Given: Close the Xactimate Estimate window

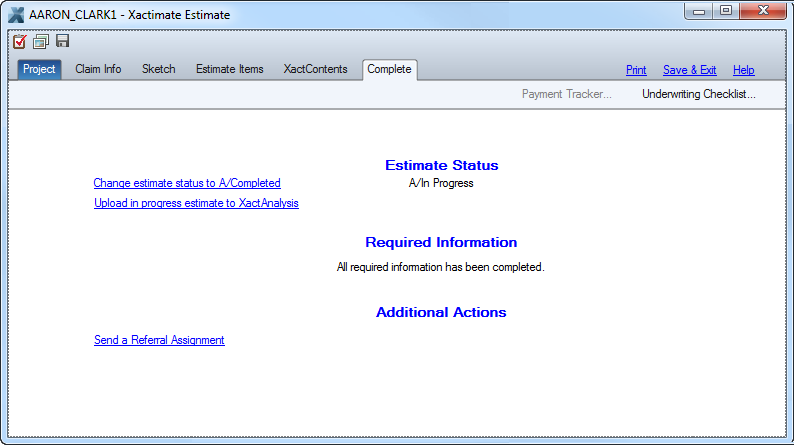Looking at the screenshot, I should click(763, 11).
